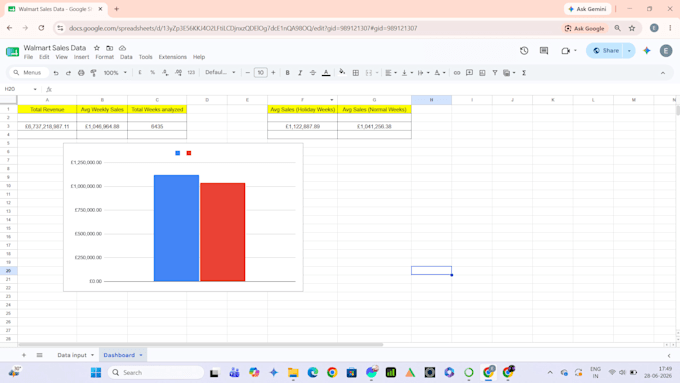680x383 pixels.
Task: Open the vertical align dropdown
Action: [407, 73]
